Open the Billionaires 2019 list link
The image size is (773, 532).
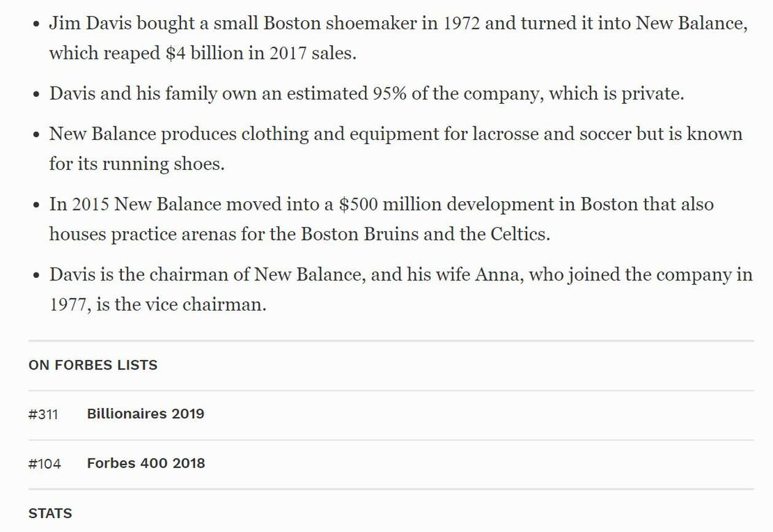[145, 414]
